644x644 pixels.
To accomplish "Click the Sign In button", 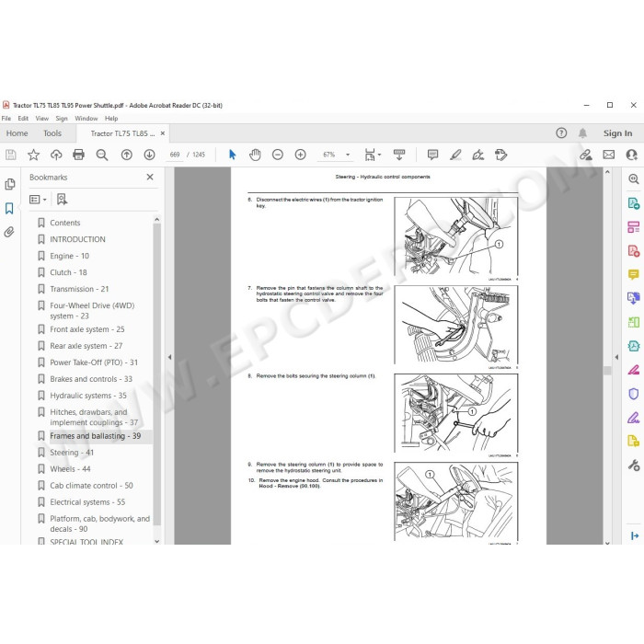I will 617,133.
